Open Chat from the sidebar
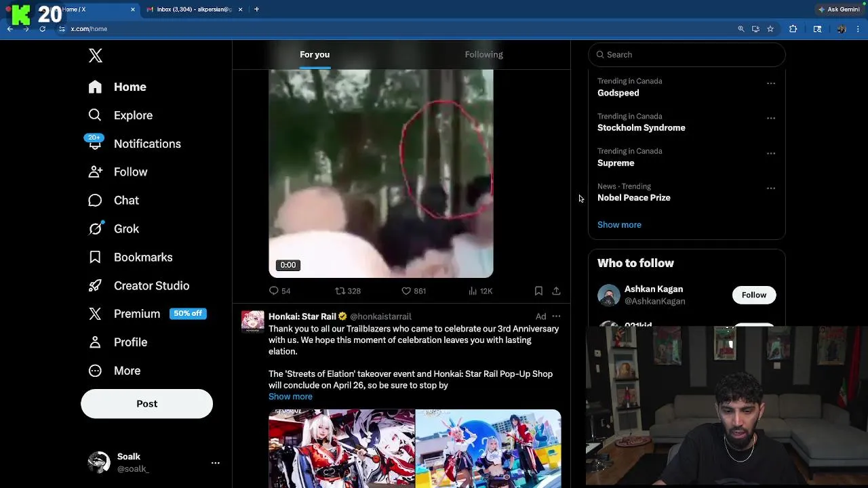 pos(113,201)
